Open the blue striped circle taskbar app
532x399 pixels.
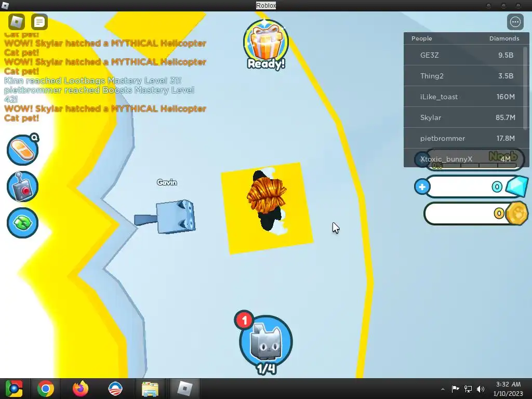(115, 389)
